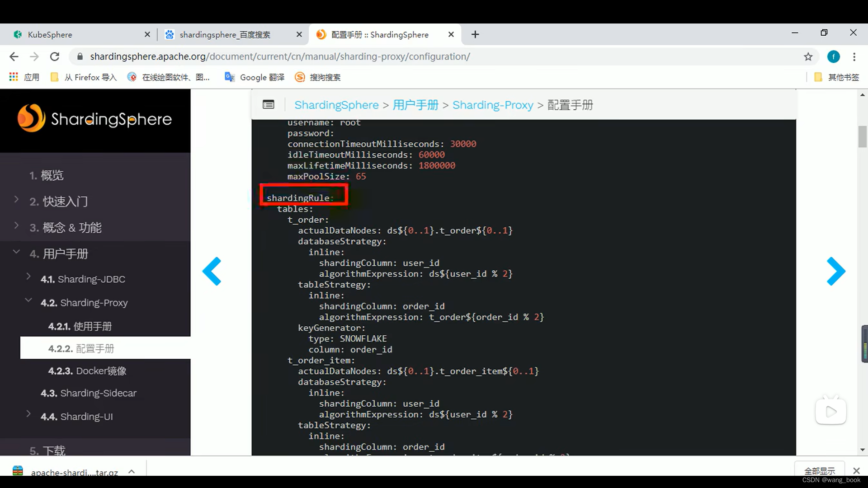868x488 pixels.
Task: Bookmark this page with star icon
Action: pyautogui.click(x=808, y=56)
